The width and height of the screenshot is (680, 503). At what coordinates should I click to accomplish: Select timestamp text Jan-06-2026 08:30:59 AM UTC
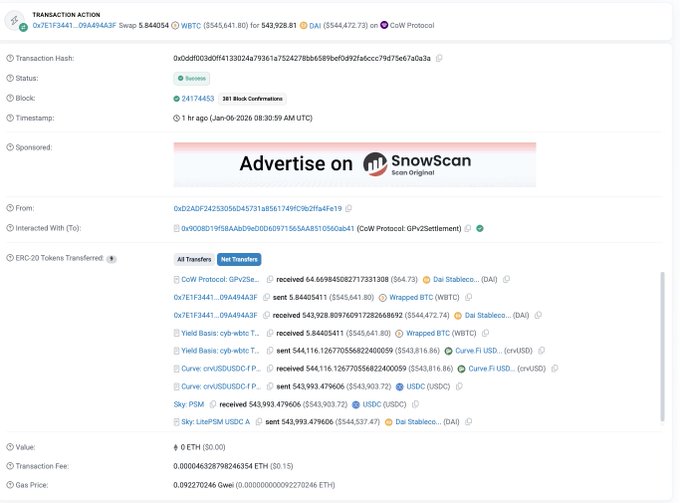260,118
